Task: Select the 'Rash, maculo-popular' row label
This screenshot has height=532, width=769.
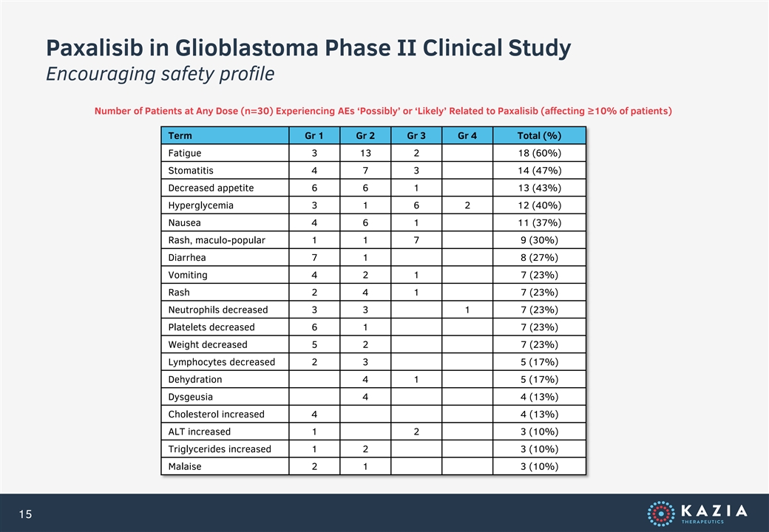Action: [217, 240]
